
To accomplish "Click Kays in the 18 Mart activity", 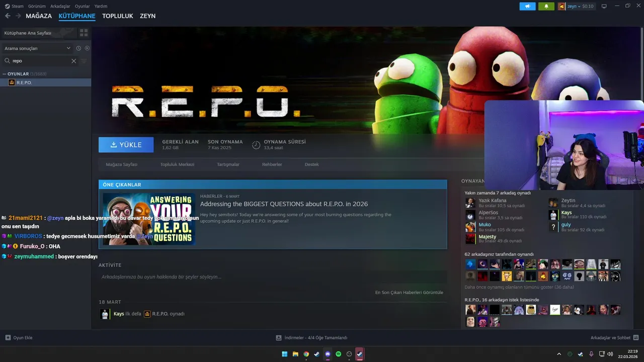I will point(119,314).
